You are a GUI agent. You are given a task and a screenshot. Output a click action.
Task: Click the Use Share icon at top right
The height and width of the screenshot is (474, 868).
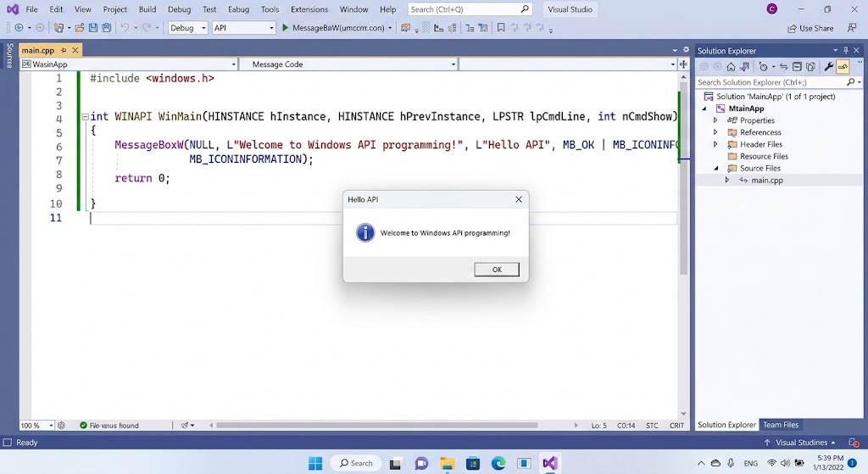[x=810, y=28]
